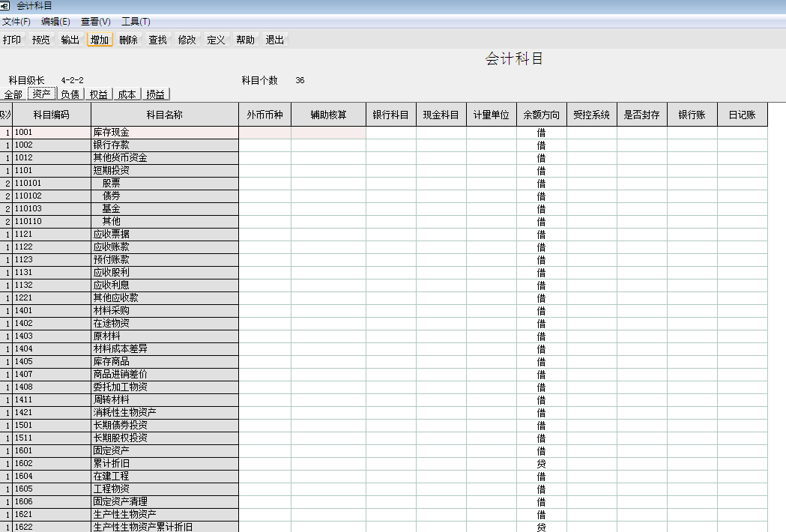Switch to the 全部 tab
786x532 pixels.
(13, 94)
